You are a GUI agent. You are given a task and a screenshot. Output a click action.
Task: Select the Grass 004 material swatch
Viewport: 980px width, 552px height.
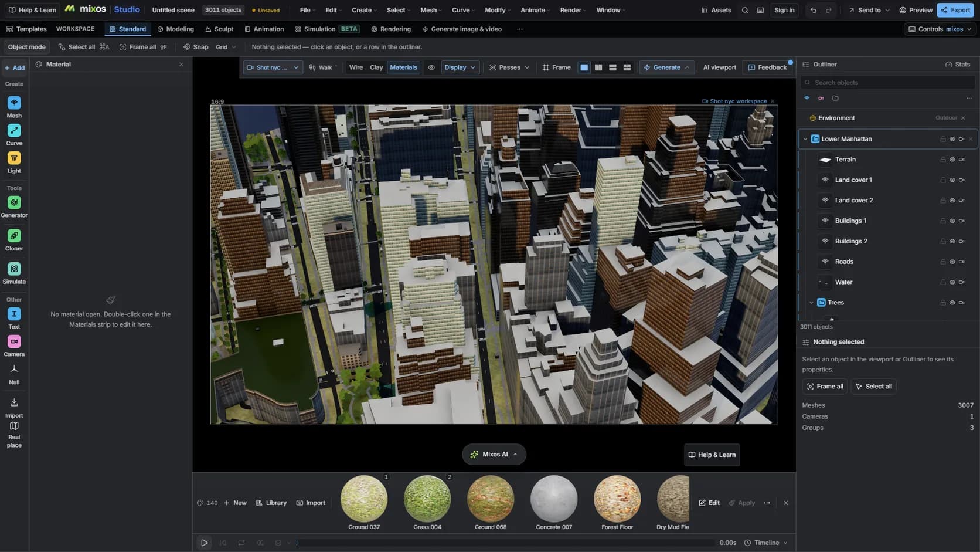pos(427,499)
